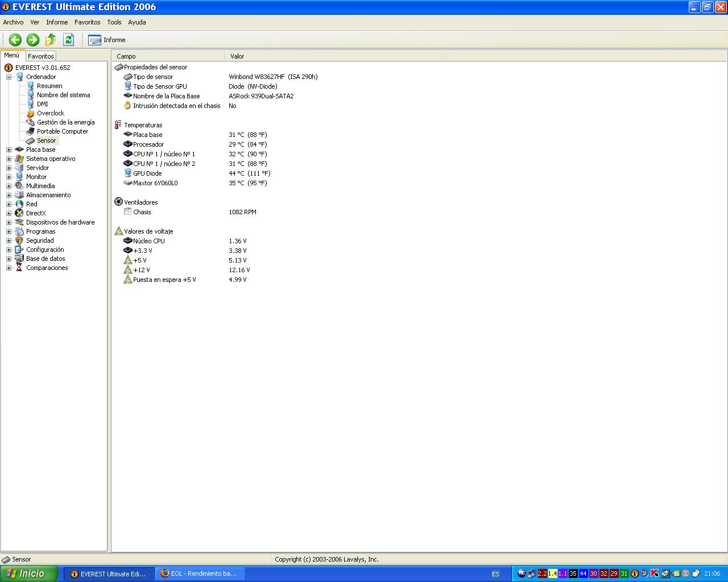Click the EVEREST Ultimate taskbar button
728x582 pixels.
tap(109, 573)
